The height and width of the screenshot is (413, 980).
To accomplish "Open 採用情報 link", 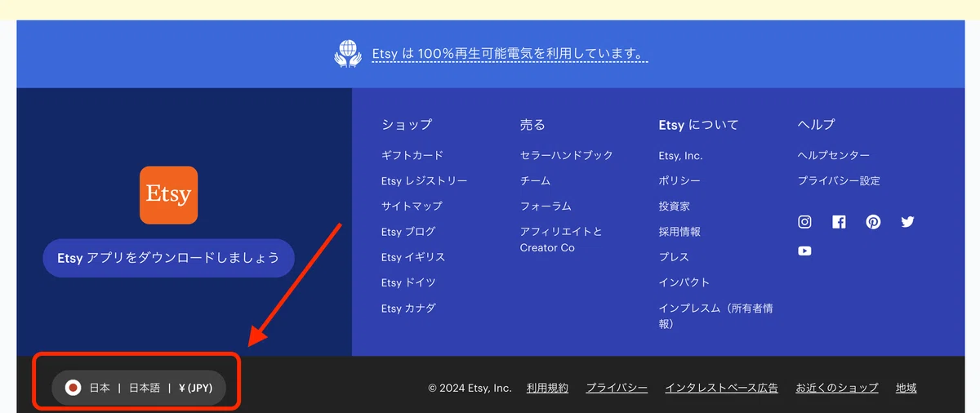I will pos(679,232).
